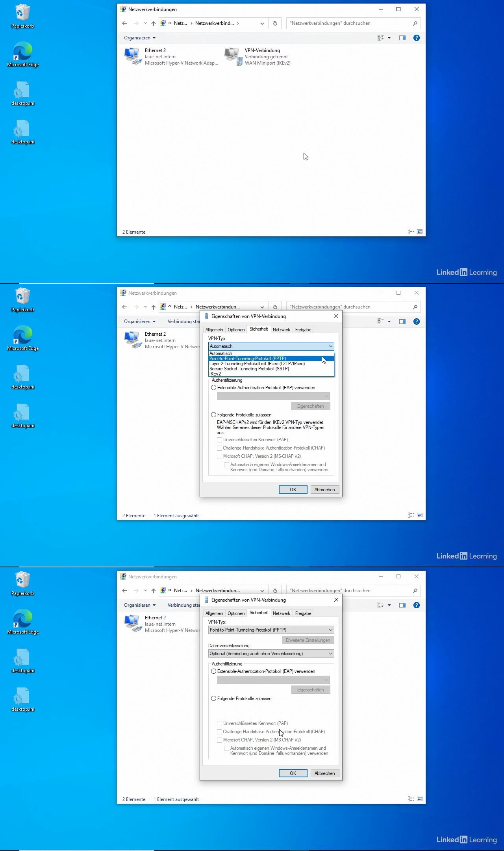Select the VPN-Verbindung connection icon
504x851 pixels.
pos(233,56)
